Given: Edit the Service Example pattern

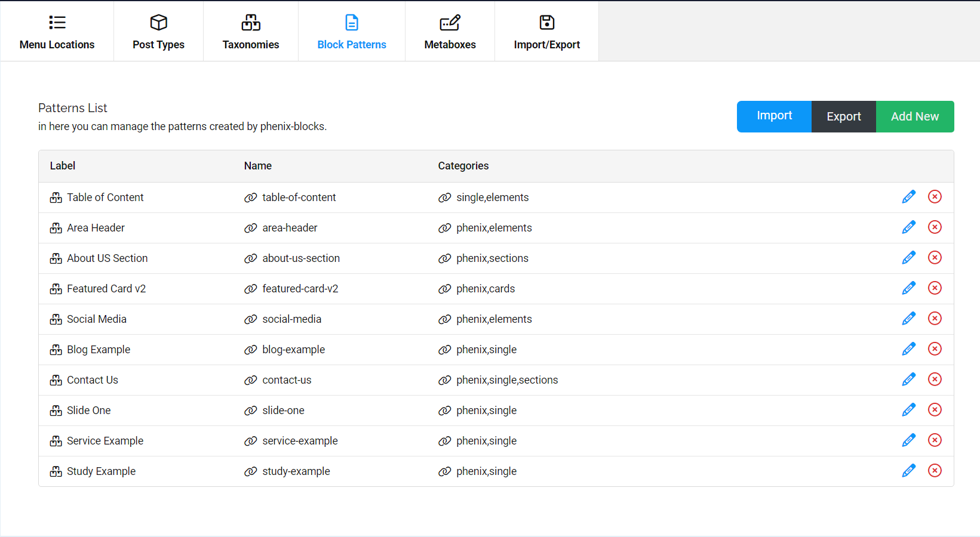Looking at the screenshot, I should click(x=908, y=440).
